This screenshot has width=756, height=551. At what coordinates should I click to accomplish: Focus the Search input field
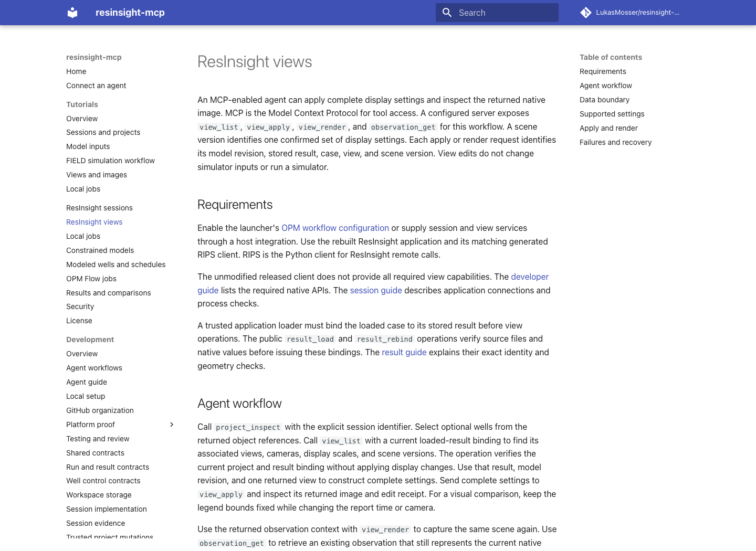[x=497, y=13]
